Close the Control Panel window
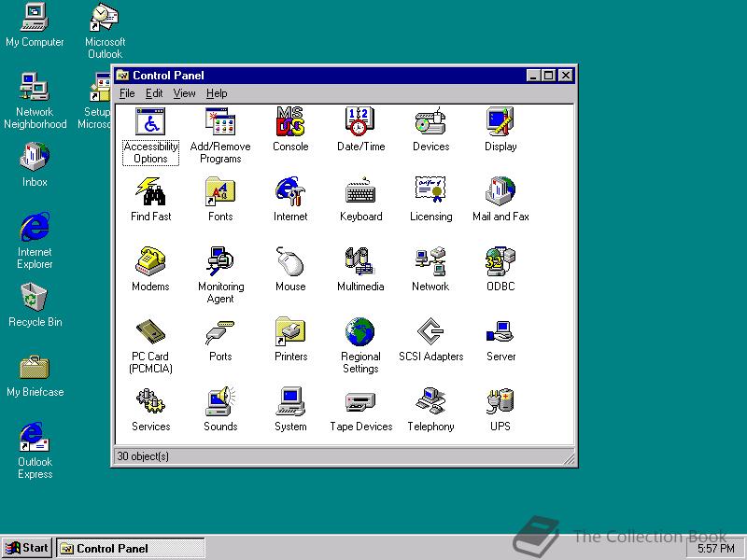 click(566, 76)
